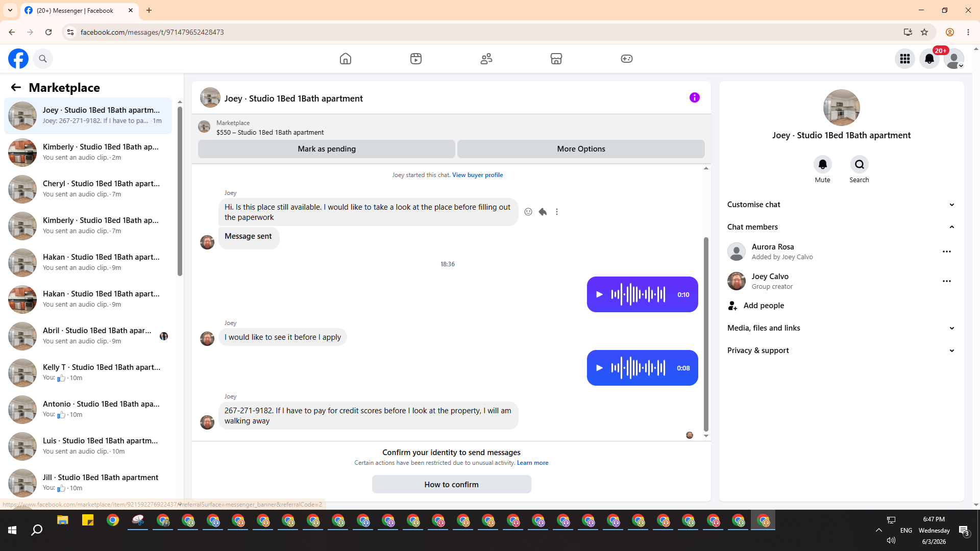Click the conversation list scrollbar
The width and height of the screenshot is (980, 551).
click(x=180, y=191)
